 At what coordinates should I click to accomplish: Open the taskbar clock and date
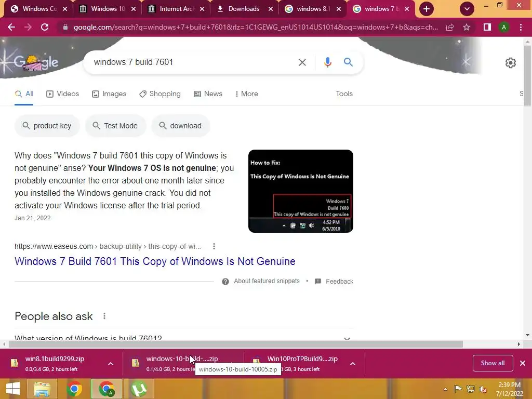click(509, 389)
